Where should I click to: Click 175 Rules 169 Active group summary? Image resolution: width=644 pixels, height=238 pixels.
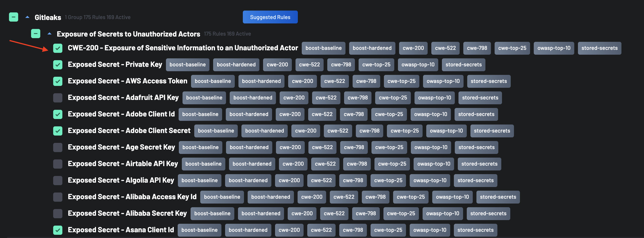pos(227,34)
